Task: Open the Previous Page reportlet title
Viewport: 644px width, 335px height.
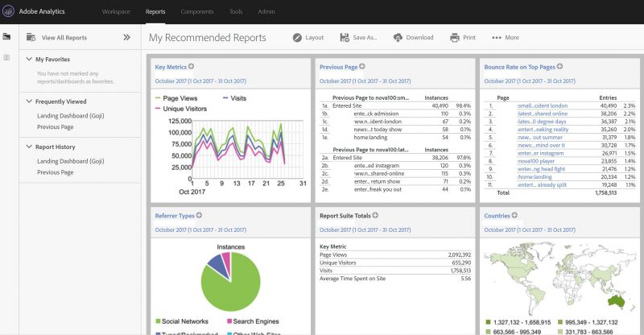Action: pyautogui.click(x=338, y=67)
